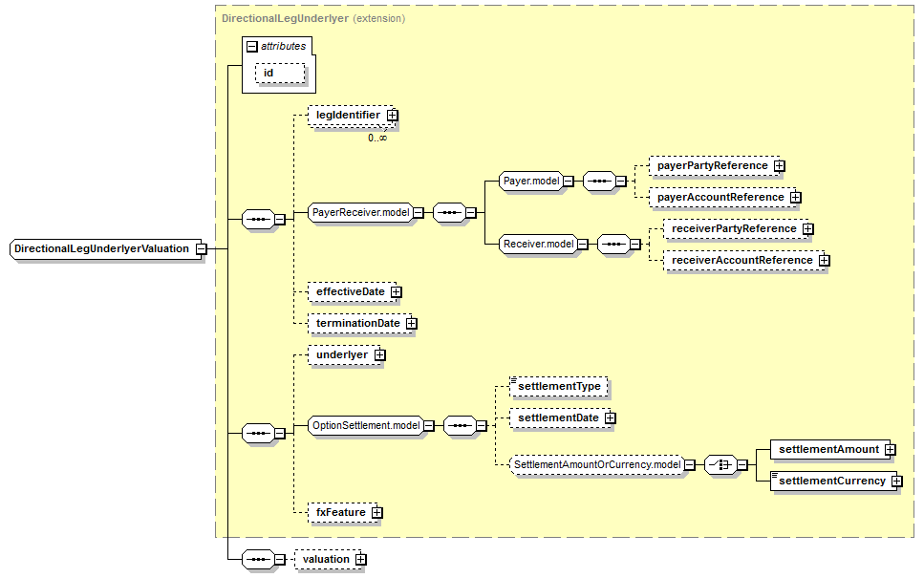
Task: Expand the payerPartyReference plus box
Action: pos(780,166)
